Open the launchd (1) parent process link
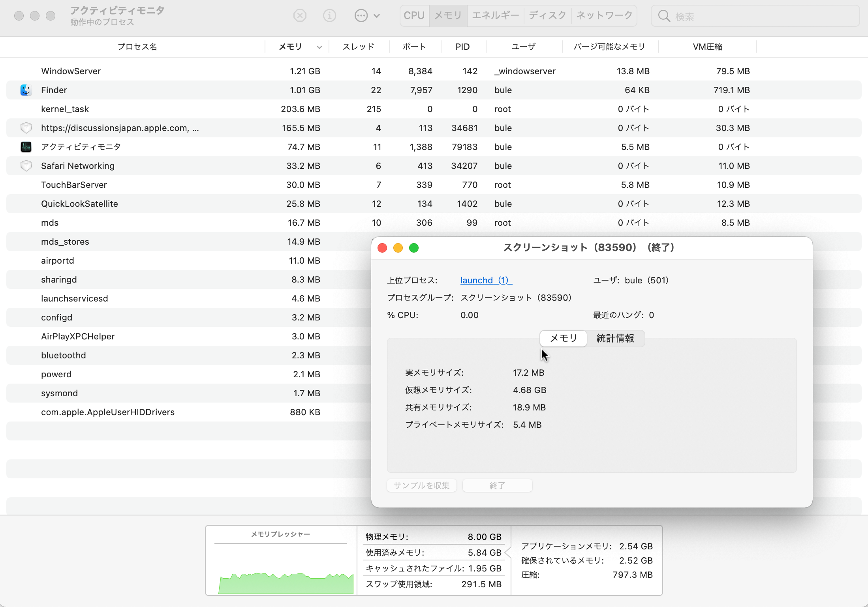Image resolution: width=868 pixels, height=607 pixels. (486, 280)
